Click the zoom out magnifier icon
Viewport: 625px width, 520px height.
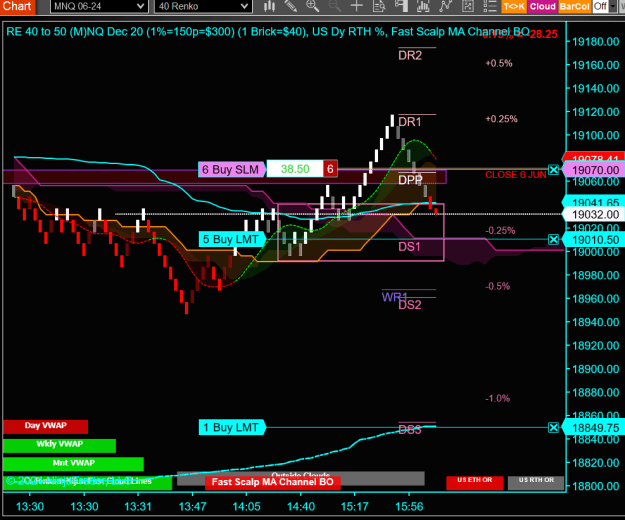[334, 6]
